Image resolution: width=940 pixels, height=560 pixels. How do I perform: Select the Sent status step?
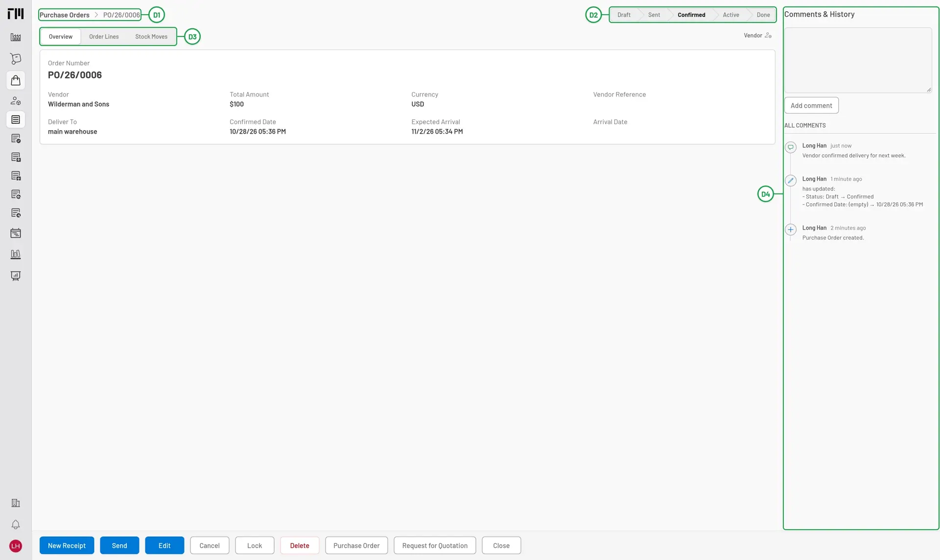point(654,15)
